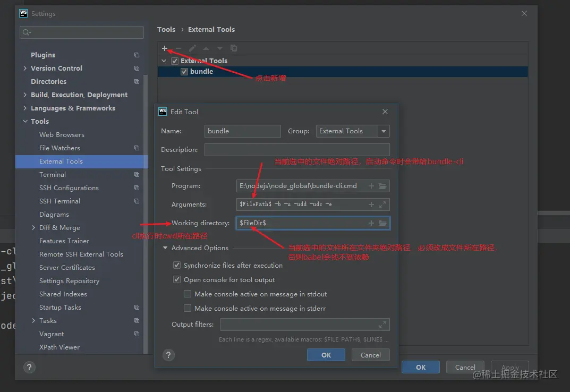This screenshot has height=392, width=570.
Task: Select the Features Trainer settings page
Action: 64,241
